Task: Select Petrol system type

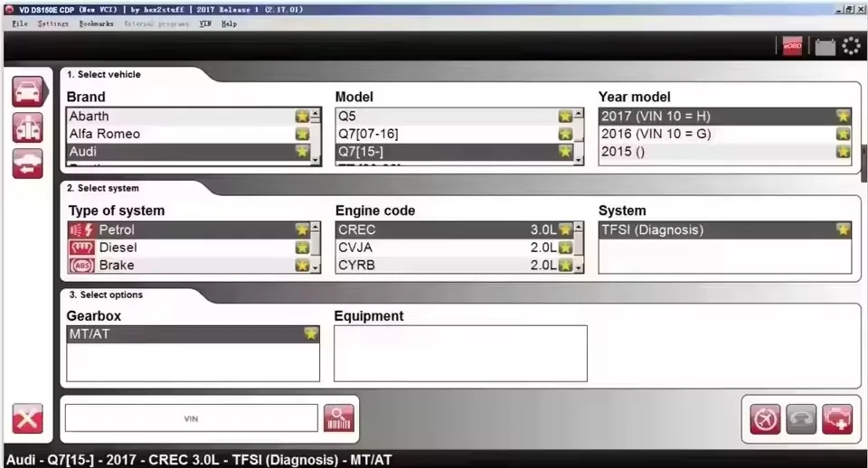Action: (x=189, y=229)
